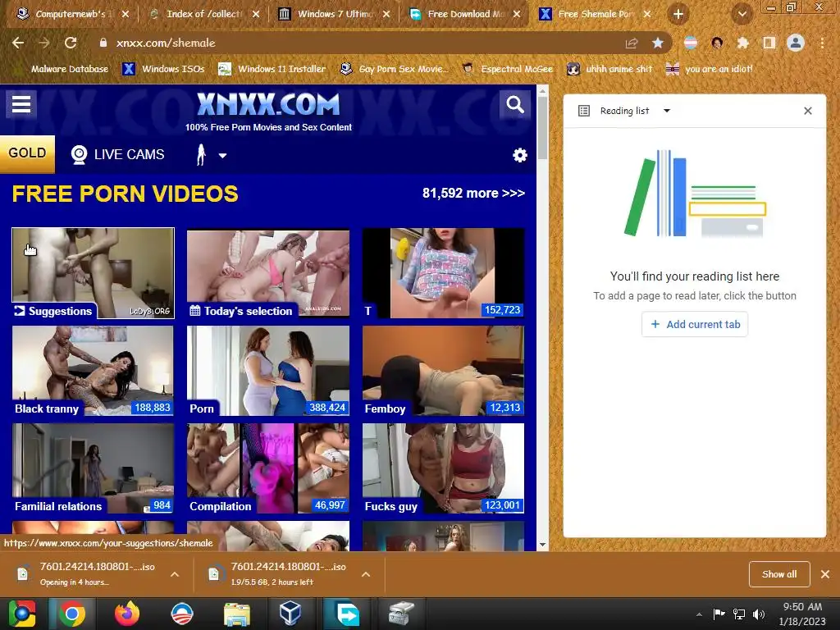Image resolution: width=840 pixels, height=630 pixels.
Task: Open the tab search dropdown chevron
Action: [742, 14]
